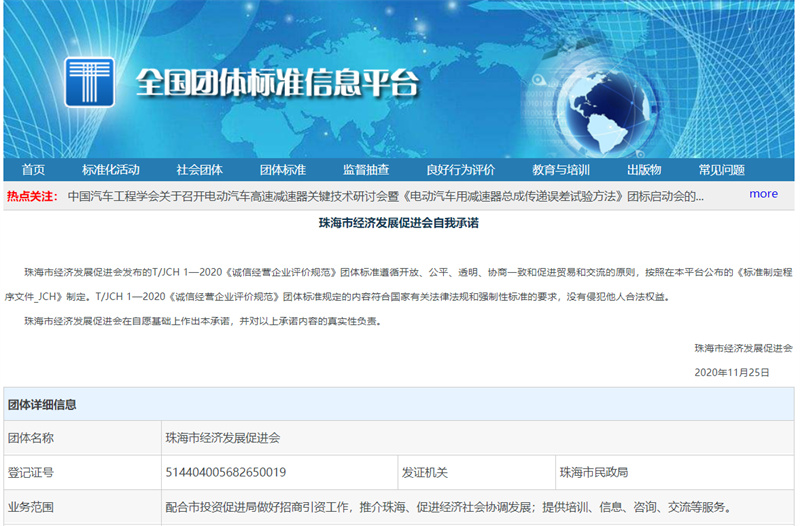Image resolution: width=800 pixels, height=526 pixels.
Task: Open the 标准化活动 menu
Action: [111, 170]
